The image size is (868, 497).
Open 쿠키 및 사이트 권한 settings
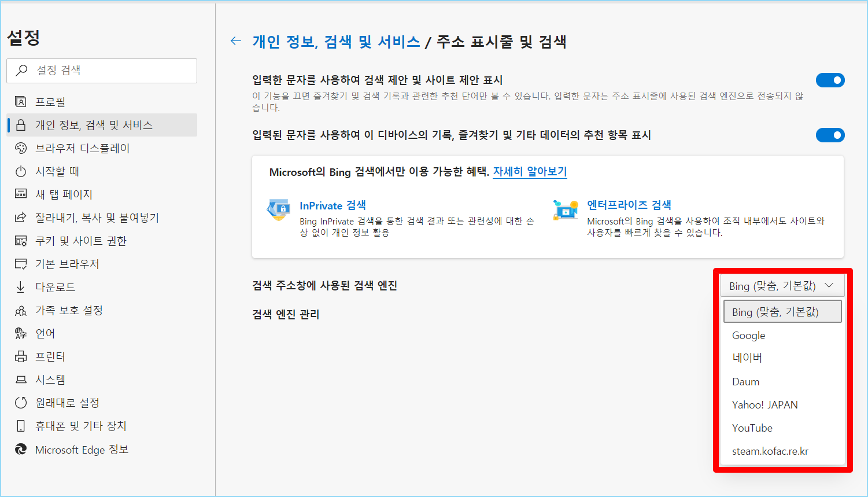point(102,241)
